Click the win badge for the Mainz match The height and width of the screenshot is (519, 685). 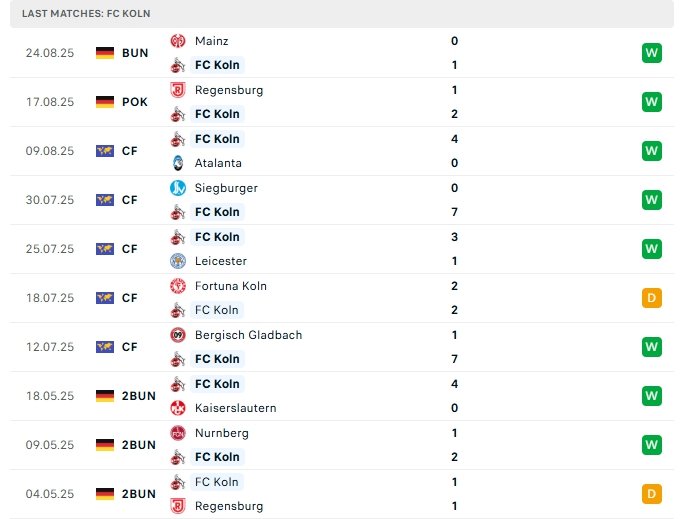[x=652, y=53]
